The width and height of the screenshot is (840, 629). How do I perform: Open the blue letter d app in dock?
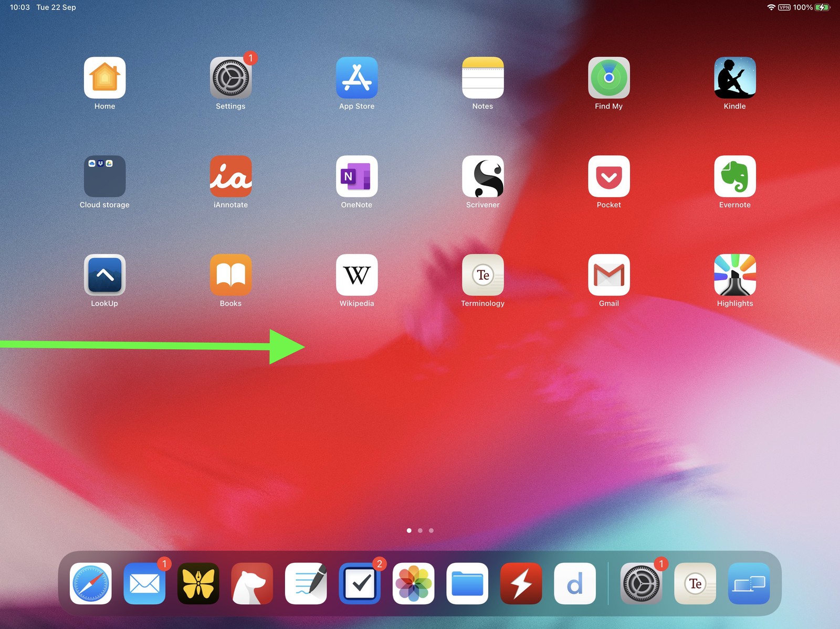575,583
